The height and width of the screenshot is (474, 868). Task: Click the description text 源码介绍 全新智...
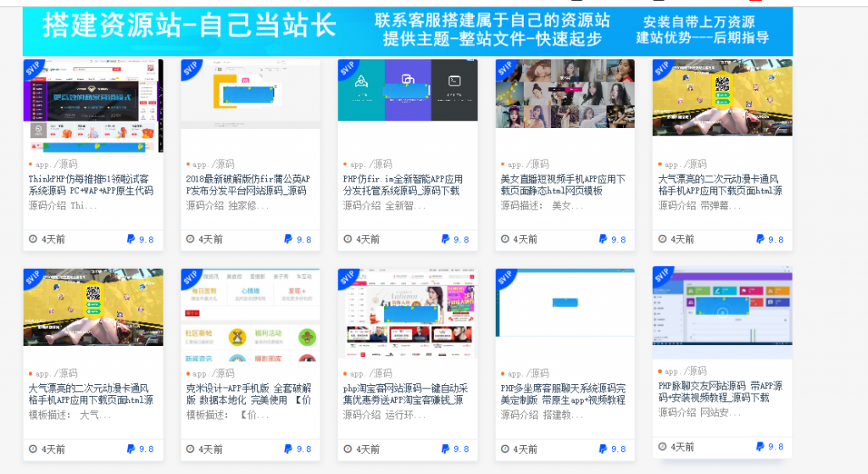384,205
